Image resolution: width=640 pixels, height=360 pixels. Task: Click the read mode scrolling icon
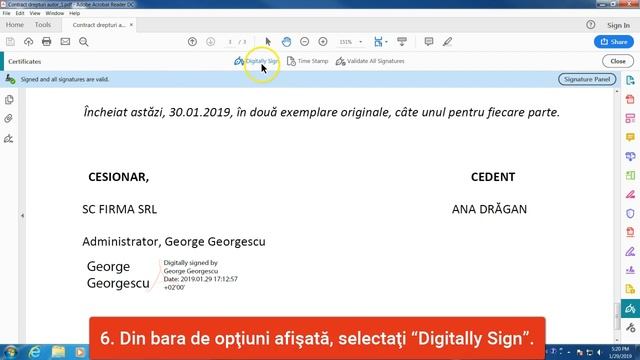coord(402,42)
